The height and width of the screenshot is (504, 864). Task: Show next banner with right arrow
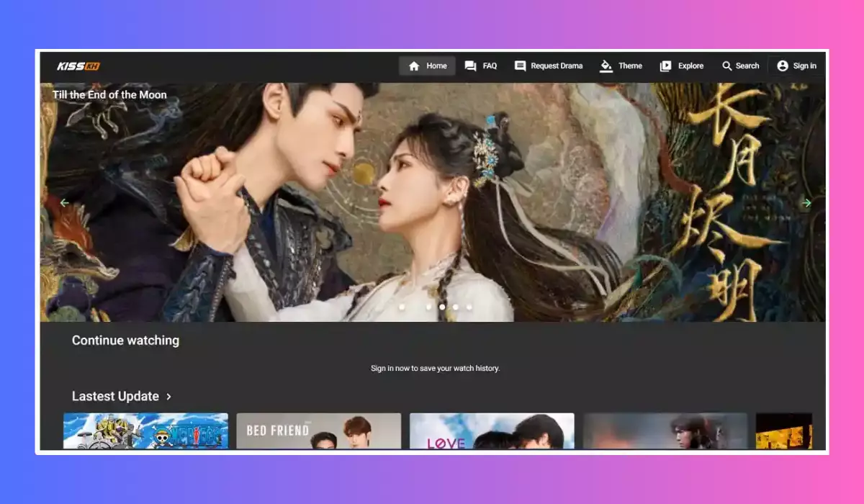click(x=806, y=203)
